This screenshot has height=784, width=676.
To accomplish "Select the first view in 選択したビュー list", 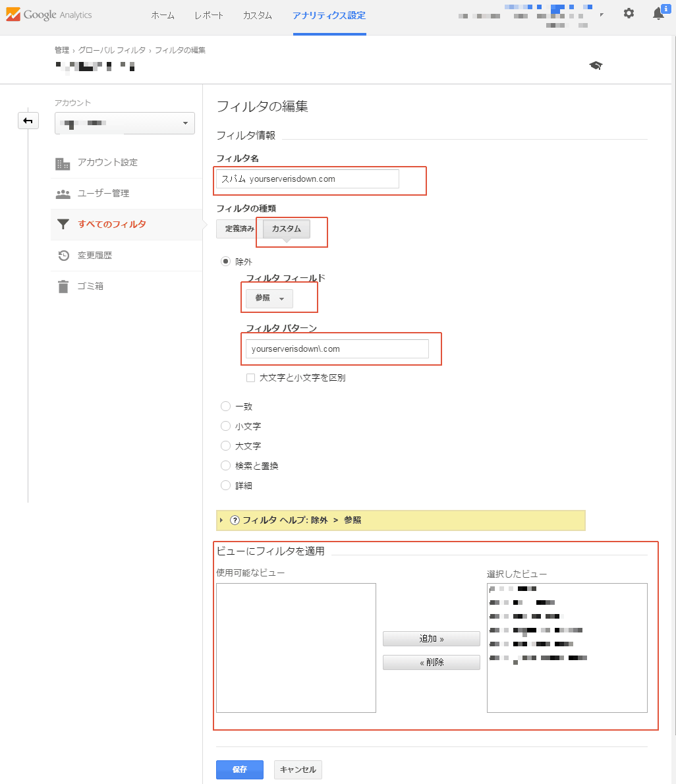I will 513,588.
